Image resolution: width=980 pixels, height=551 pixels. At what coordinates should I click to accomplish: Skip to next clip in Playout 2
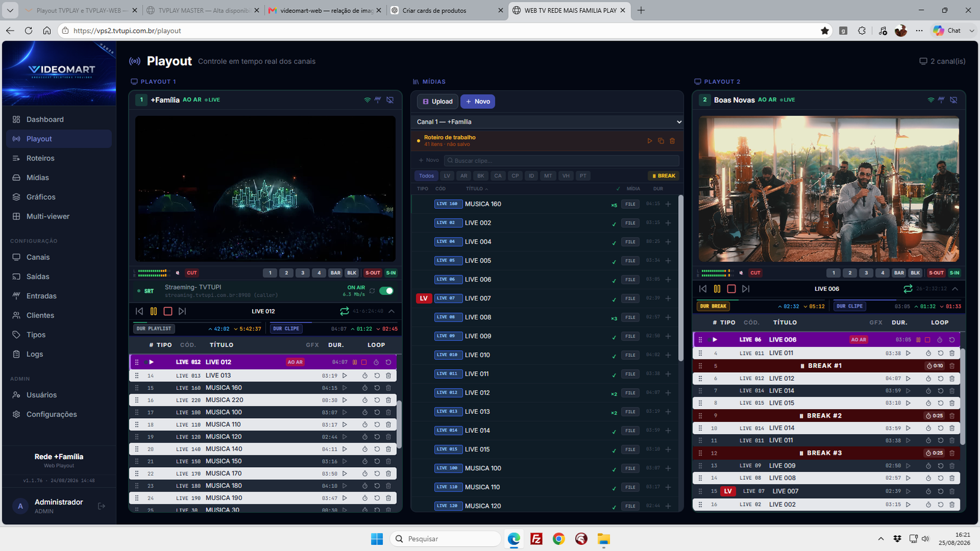[x=745, y=288]
